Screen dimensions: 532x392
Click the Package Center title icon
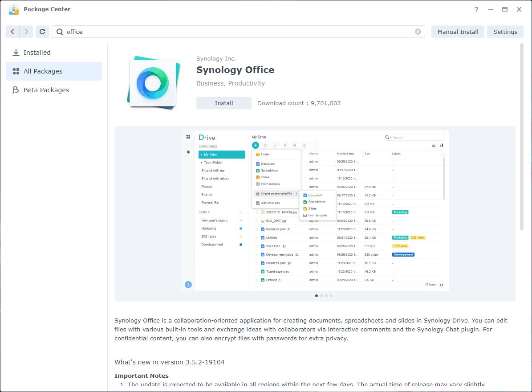tap(14, 9)
